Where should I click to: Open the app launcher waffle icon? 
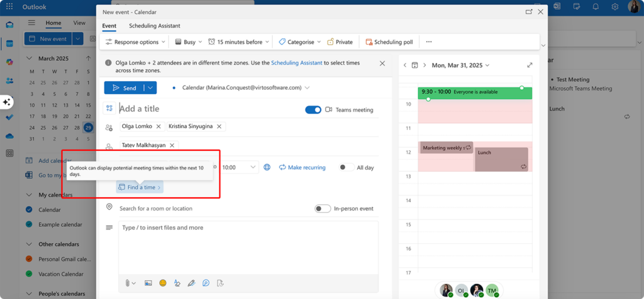(9, 7)
